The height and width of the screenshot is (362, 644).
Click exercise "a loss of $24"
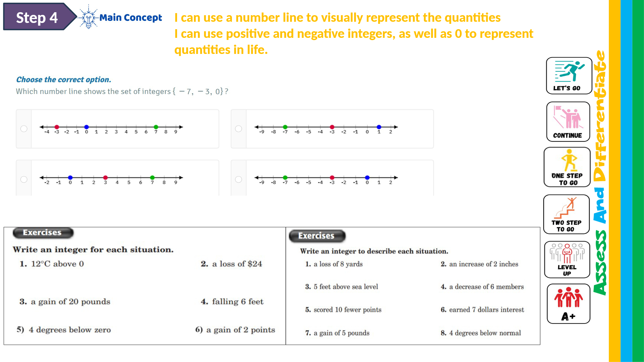tap(237, 264)
